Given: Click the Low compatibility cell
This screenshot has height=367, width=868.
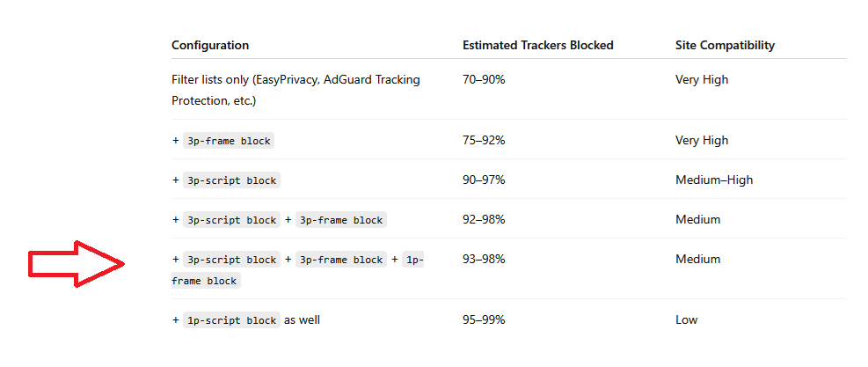Looking at the screenshot, I should pos(687,319).
